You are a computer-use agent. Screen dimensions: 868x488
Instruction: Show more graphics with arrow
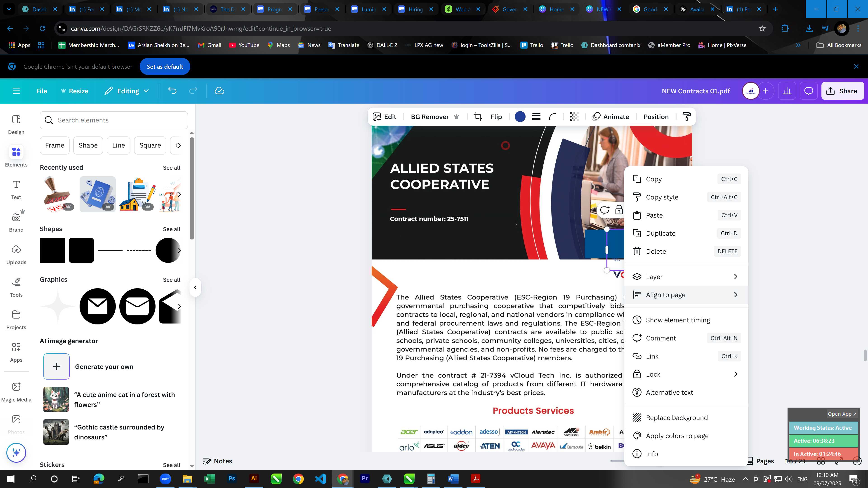point(179,306)
